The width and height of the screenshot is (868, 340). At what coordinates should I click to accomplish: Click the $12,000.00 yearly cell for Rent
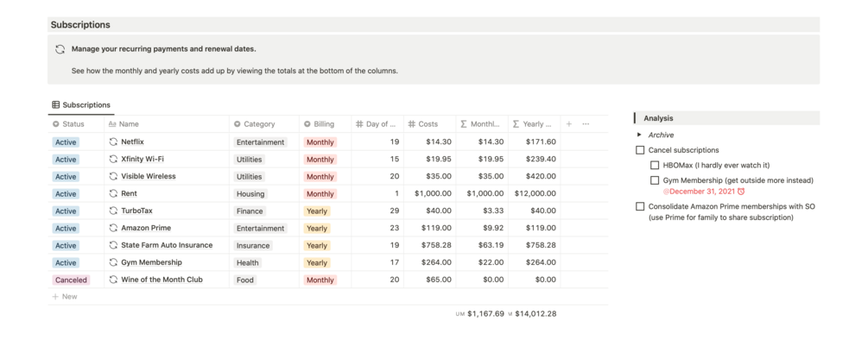click(x=535, y=193)
